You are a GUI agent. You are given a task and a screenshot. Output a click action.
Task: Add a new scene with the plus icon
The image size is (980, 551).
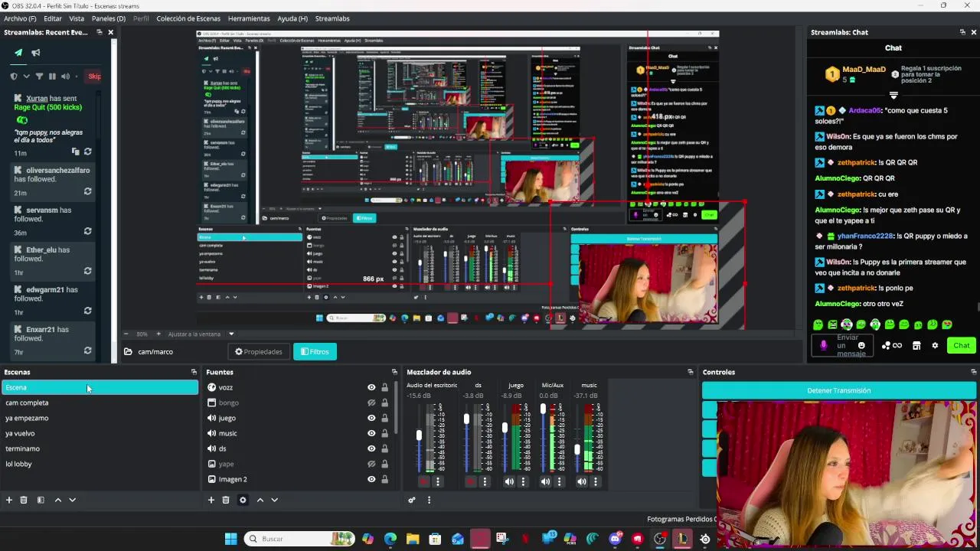click(x=9, y=500)
